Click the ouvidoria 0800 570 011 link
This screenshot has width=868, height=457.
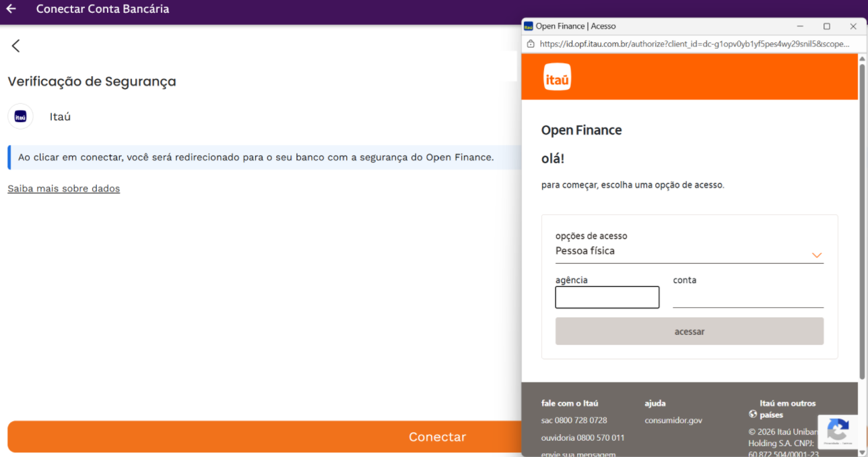click(x=582, y=438)
